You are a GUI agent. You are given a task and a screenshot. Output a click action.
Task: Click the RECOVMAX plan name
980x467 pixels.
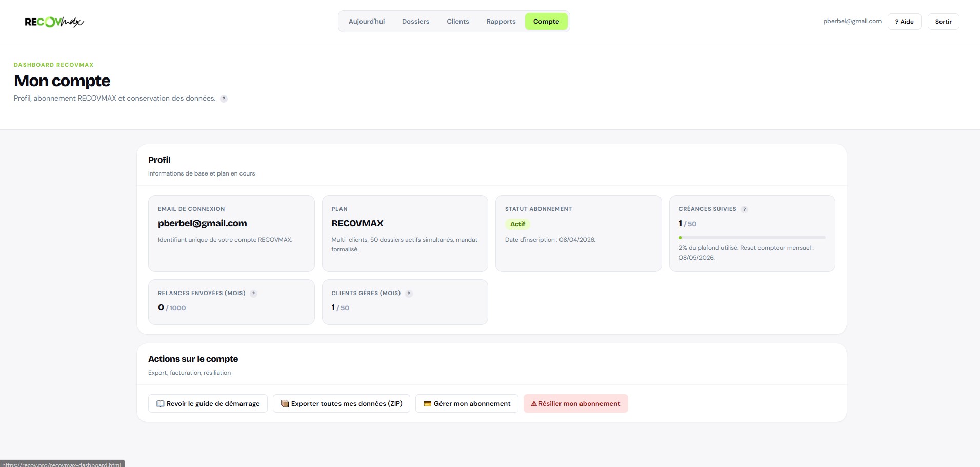click(357, 223)
